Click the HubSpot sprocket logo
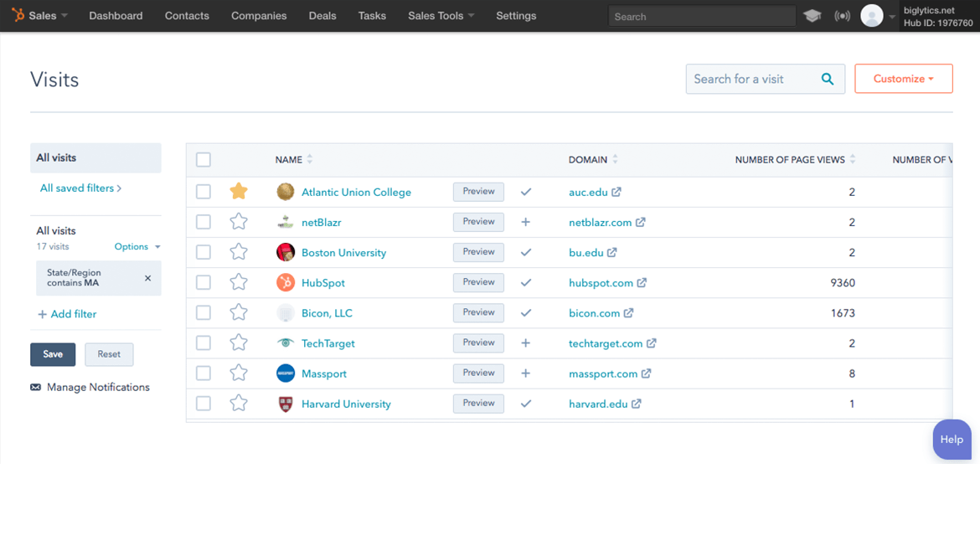Image resolution: width=980 pixels, height=551 pixels. [18, 14]
